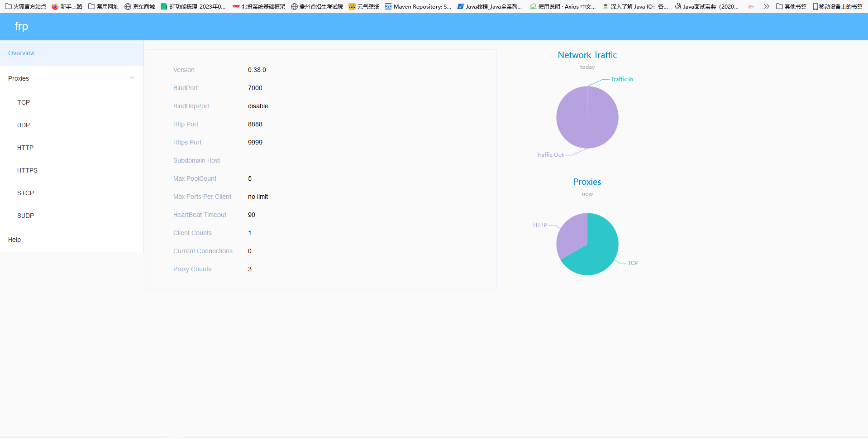Open the Axios 中文 usage bookmark

pyautogui.click(x=563, y=6)
